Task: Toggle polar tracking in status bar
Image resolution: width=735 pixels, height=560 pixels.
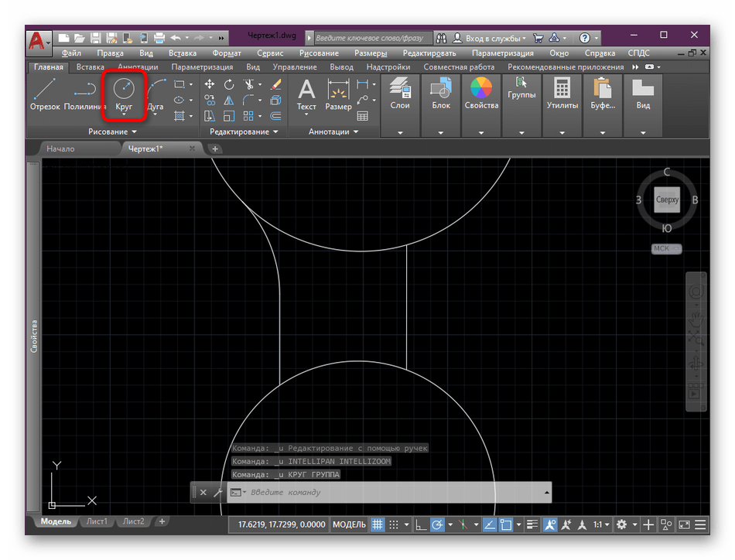Action: [x=437, y=524]
